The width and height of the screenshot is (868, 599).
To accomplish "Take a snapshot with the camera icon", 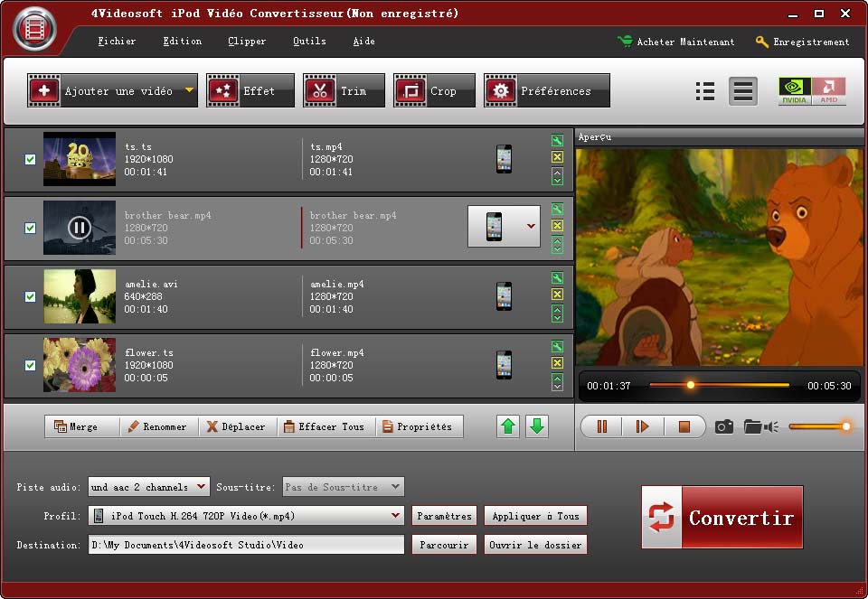I will [x=723, y=426].
